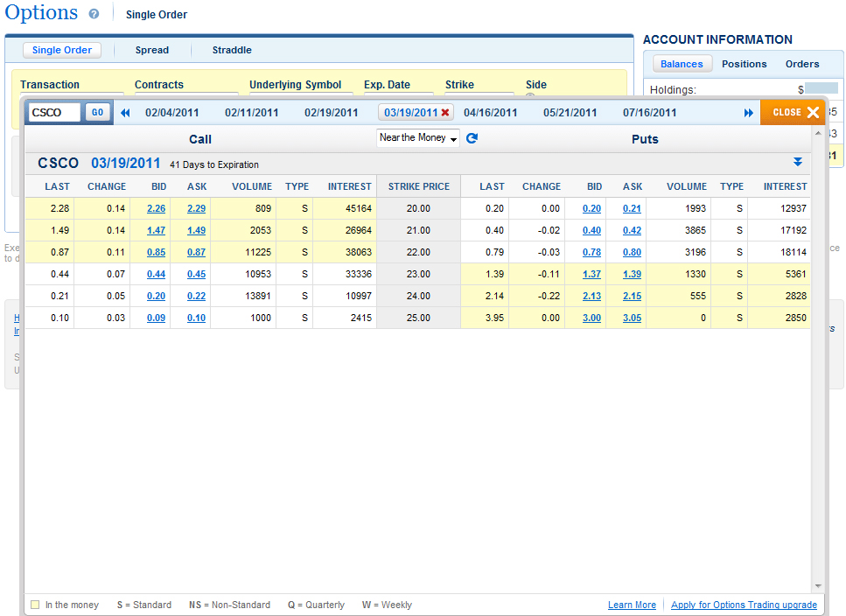Click the put bid 1.37 at strike 23.00

pos(592,274)
